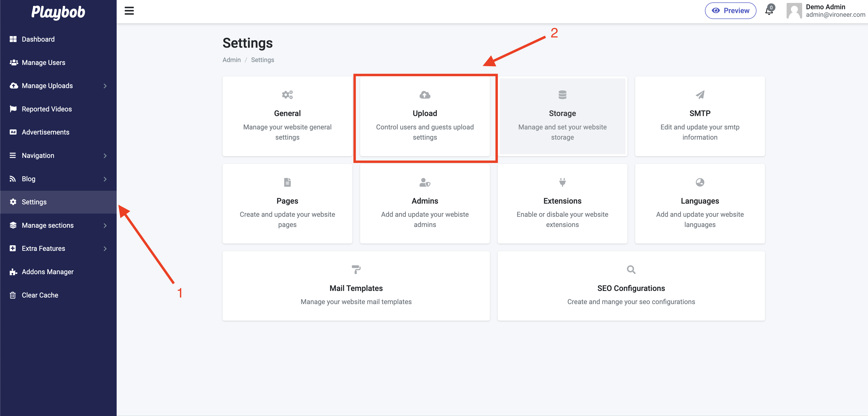Click admin@vironeer.com email text
The width and height of the screenshot is (868, 416).
tap(835, 15)
